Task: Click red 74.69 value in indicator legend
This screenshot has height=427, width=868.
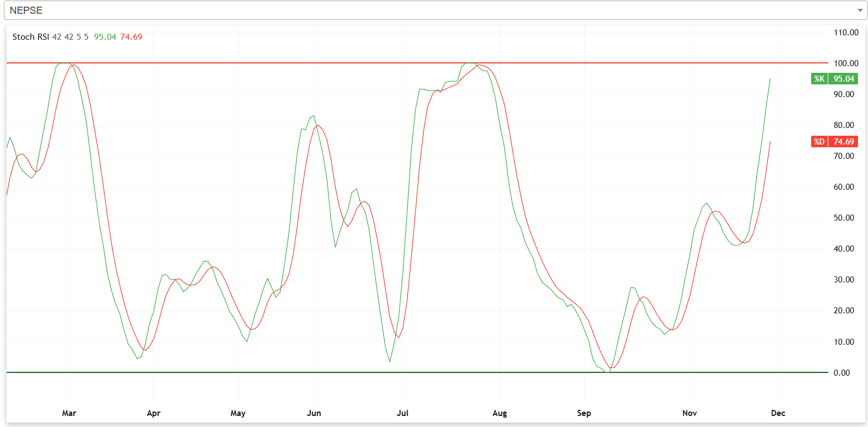Action: point(131,37)
